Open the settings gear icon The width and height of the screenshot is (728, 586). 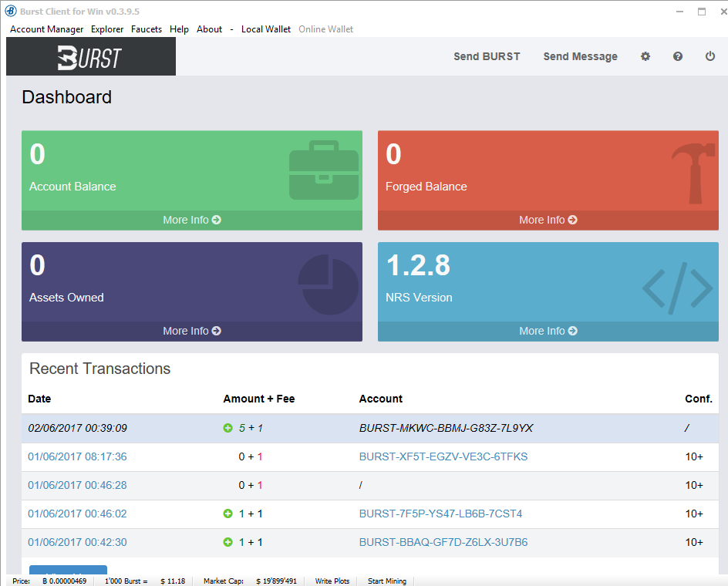pos(645,56)
